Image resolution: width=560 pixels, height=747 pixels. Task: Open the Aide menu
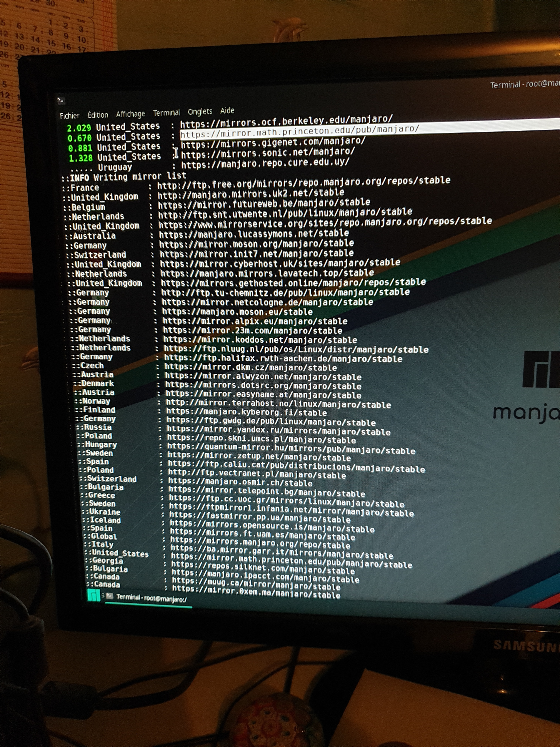pyautogui.click(x=227, y=110)
